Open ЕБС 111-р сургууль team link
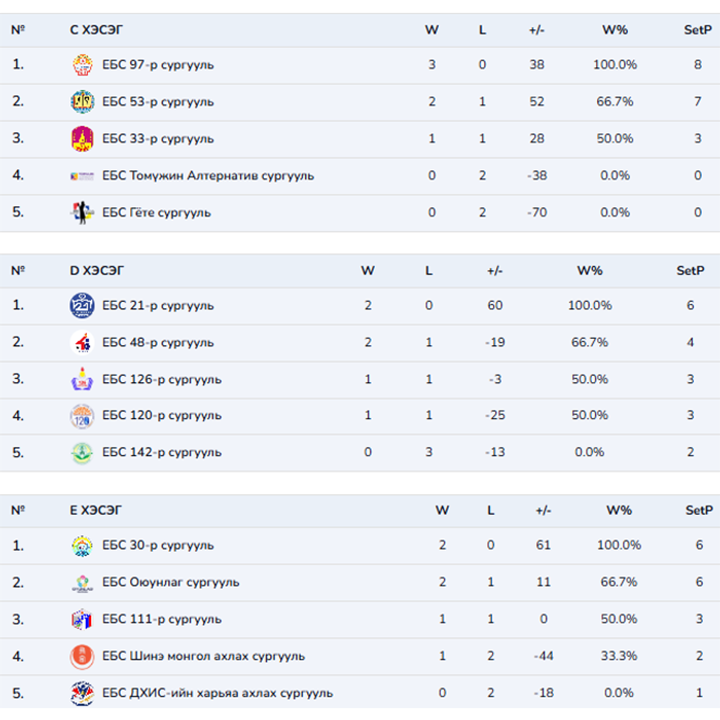 (162, 620)
